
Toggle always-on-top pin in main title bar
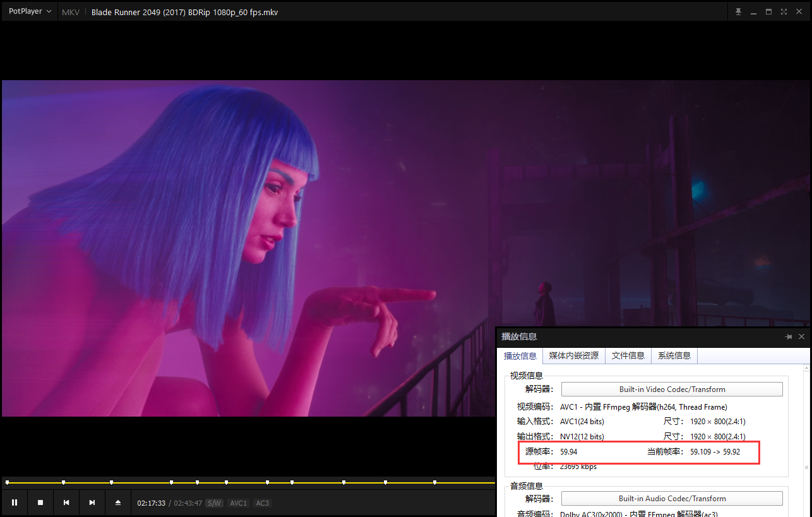coord(738,12)
